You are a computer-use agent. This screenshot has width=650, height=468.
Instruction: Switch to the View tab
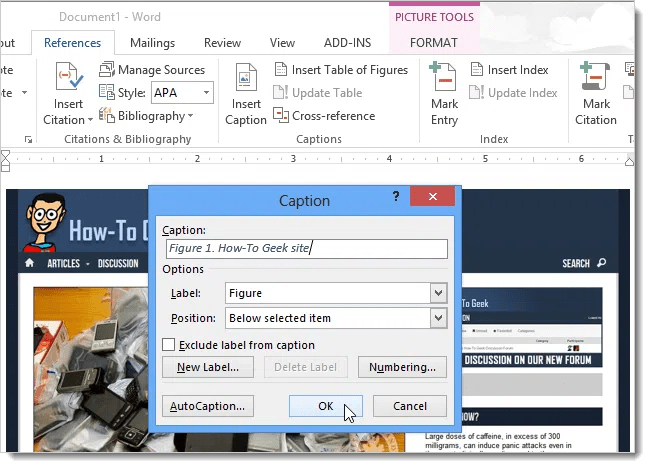click(282, 43)
